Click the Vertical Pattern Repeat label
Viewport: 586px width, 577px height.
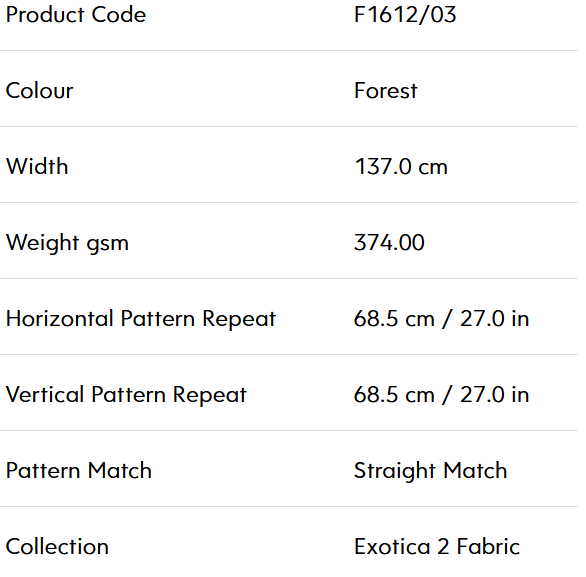click(x=126, y=395)
